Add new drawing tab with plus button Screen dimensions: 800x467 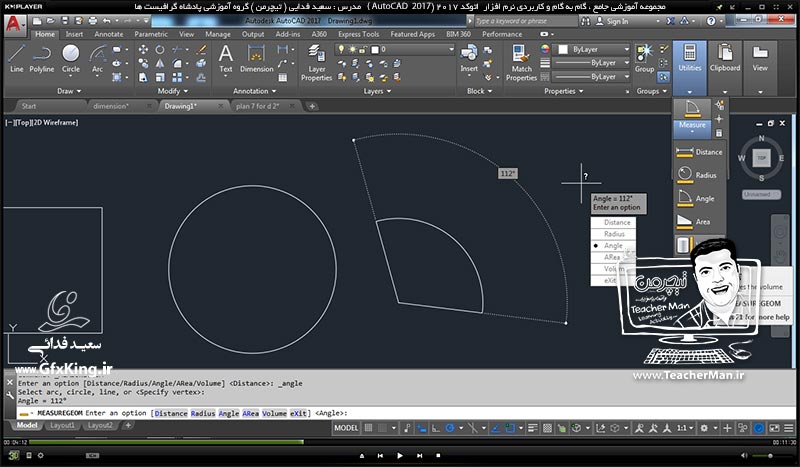(x=312, y=106)
